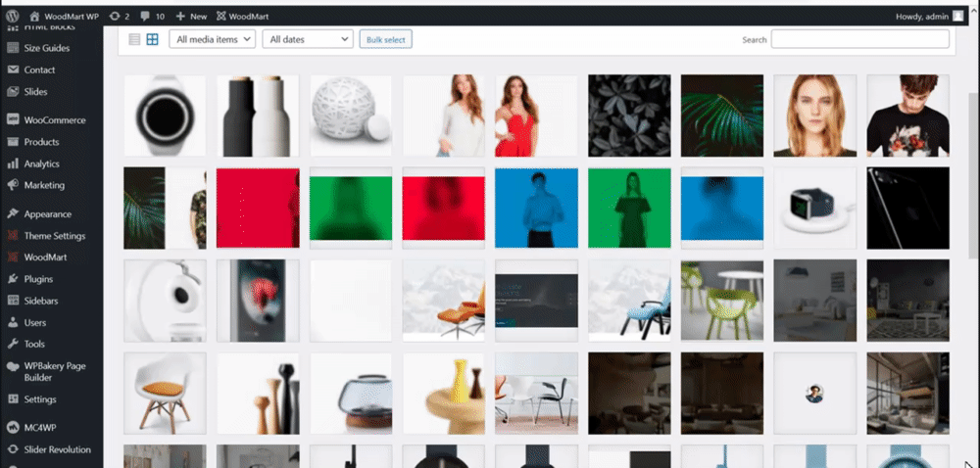This screenshot has width=980, height=468.
Task: Select the blue chair on snow thumbnail
Action: (x=629, y=301)
